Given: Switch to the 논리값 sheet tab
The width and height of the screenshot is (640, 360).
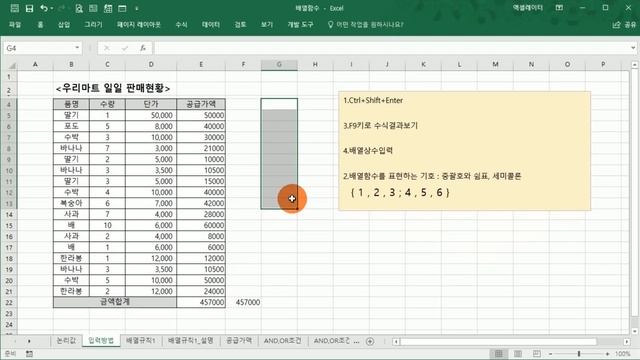Looking at the screenshot, I should point(66,341).
